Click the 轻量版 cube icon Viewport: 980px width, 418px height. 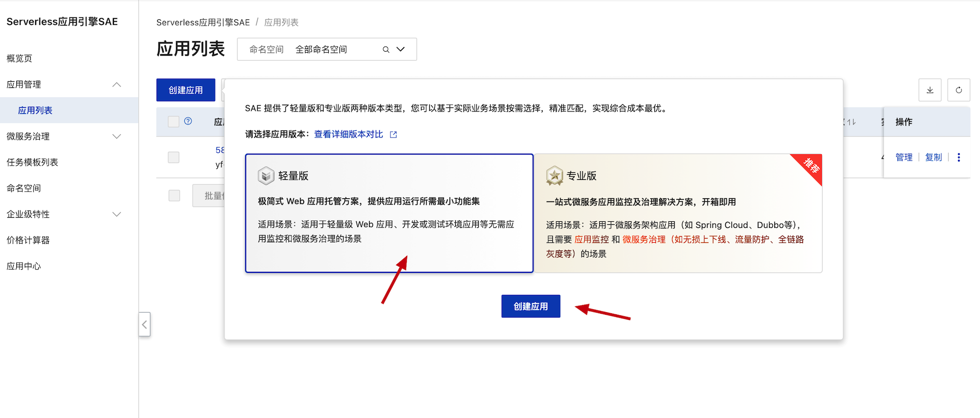[266, 176]
